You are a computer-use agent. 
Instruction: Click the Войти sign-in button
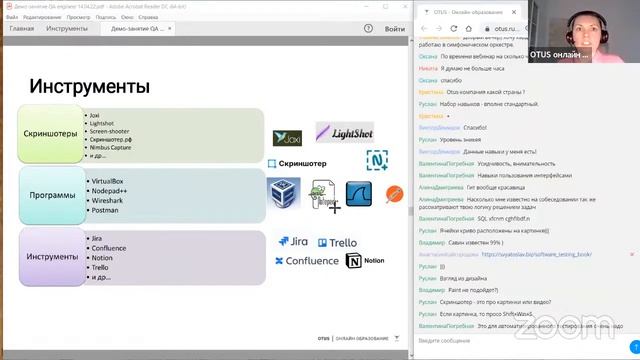395,29
